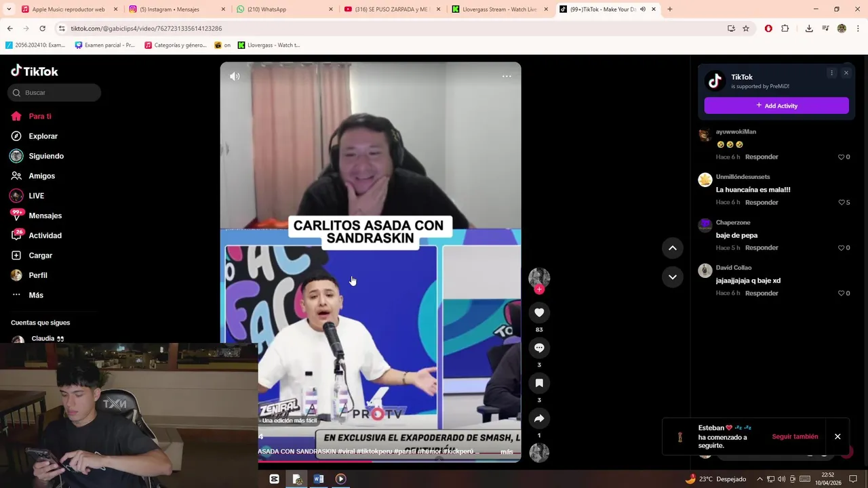This screenshot has width=868, height=488.
Task: Like David Collao's comment
Action: (842, 293)
